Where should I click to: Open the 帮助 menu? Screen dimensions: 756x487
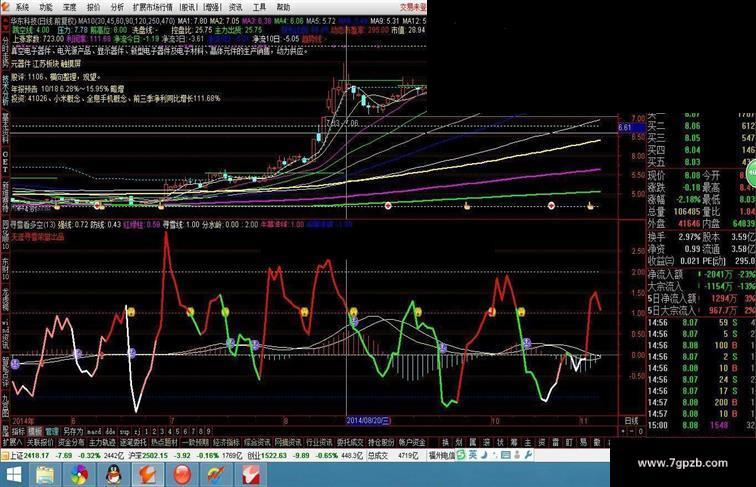pos(283,7)
